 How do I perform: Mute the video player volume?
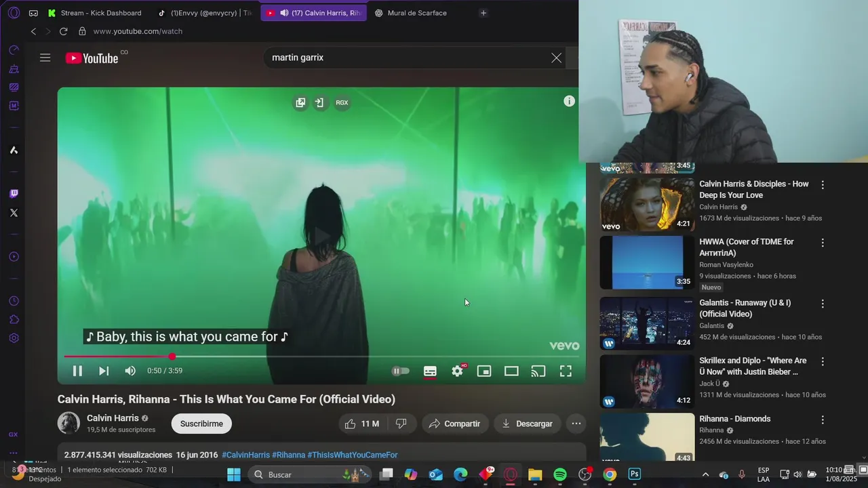pyautogui.click(x=130, y=371)
